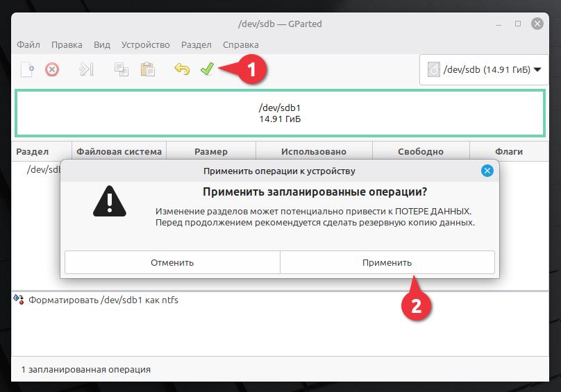Click the format operation icon in pending list

pyautogui.click(x=19, y=299)
